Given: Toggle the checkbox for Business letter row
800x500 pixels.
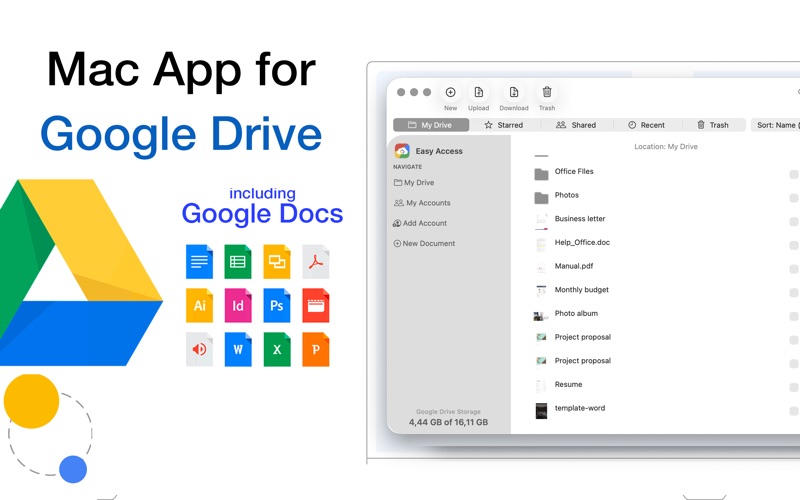Looking at the screenshot, I should point(794,222).
